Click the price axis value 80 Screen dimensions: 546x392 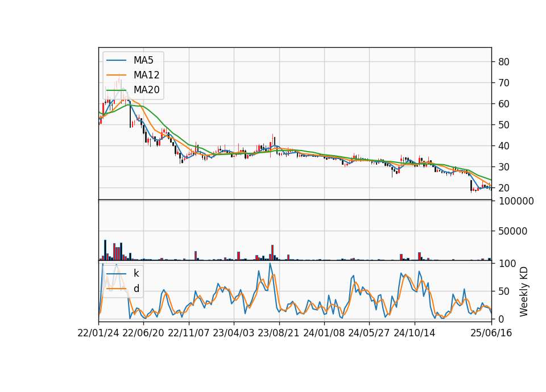504,62
